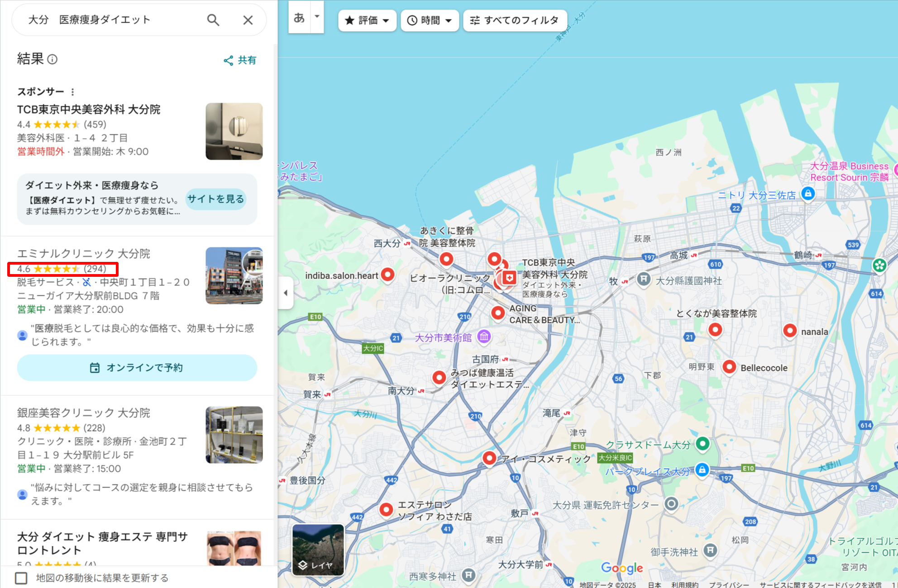Click the あきくに整骨院 map pin

click(446, 259)
